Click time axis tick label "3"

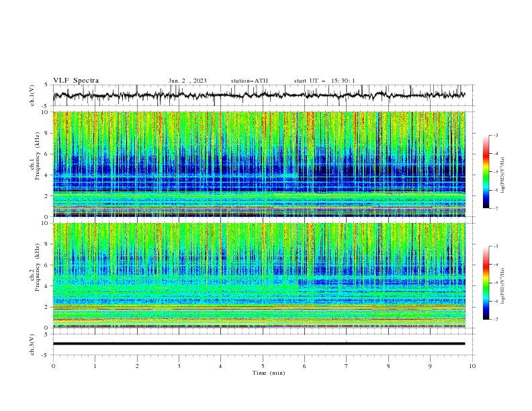click(179, 366)
